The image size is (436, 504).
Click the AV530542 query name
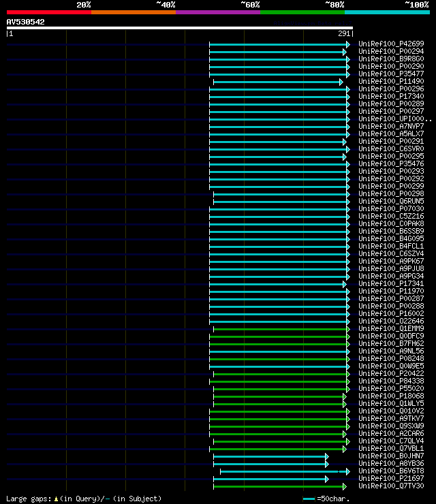click(x=25, y=22)
